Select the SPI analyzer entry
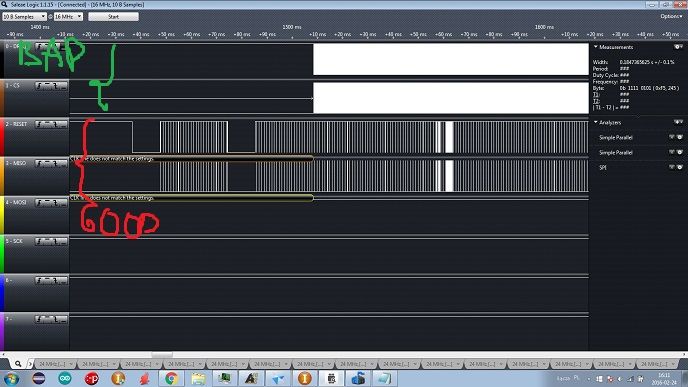This screenshot has width=688, height=387. [x=603, y=168]
